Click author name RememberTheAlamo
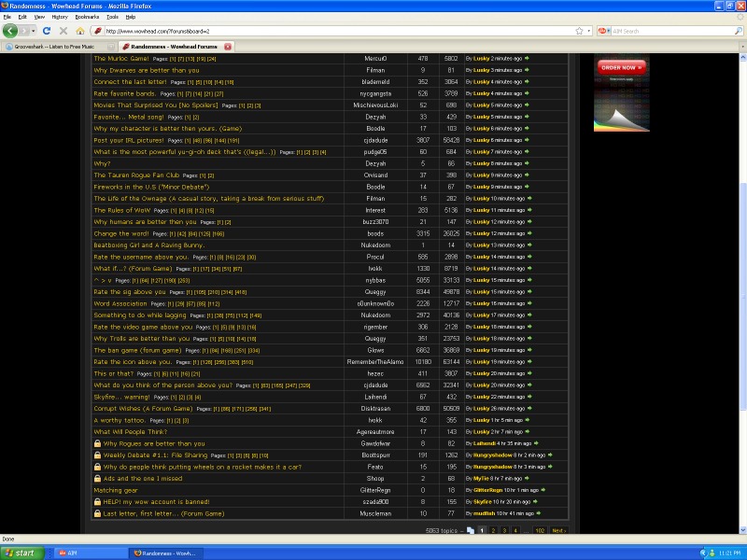The height and width of the screenshot is (560, 747). tap(375, 362)
